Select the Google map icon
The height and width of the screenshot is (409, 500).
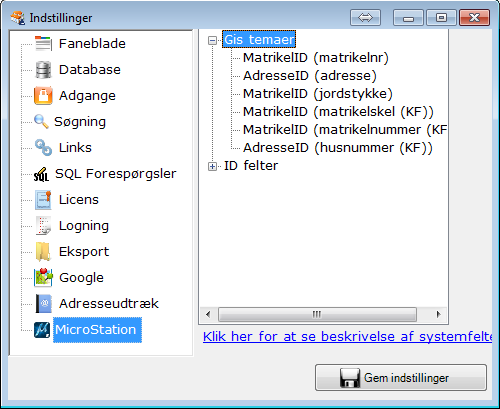coord(43,277)
